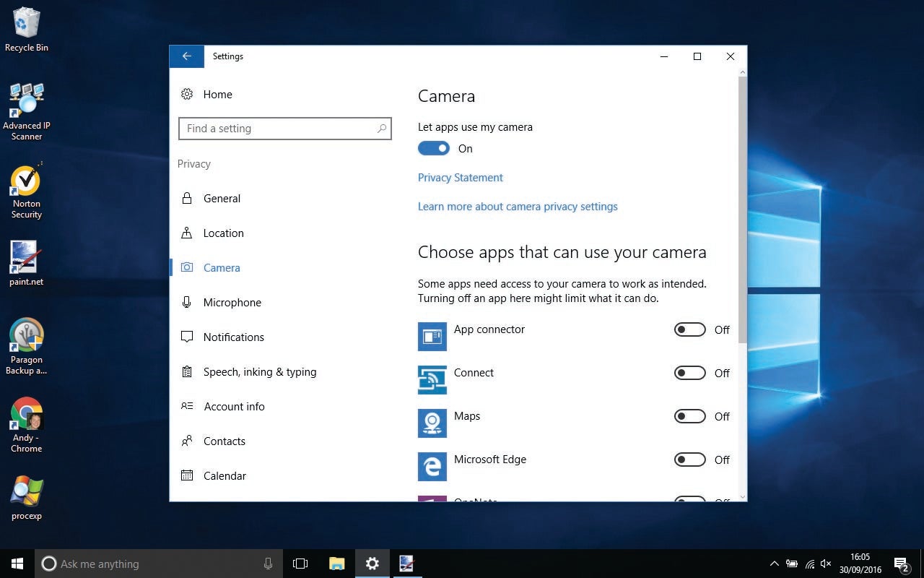The image size is (924, 578).
Task: Select the procexp desktop icon
Action: point(27,498)
